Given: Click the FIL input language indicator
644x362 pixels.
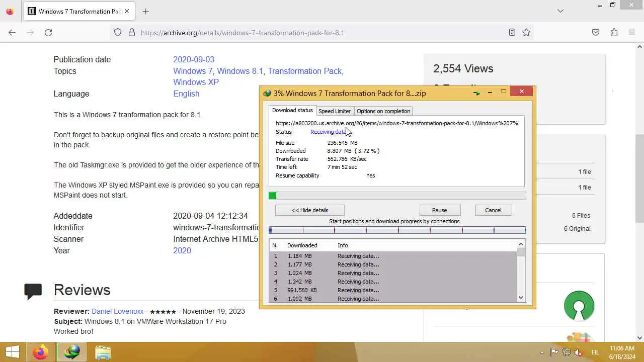Looking at the screenshot, I should 595,352.
